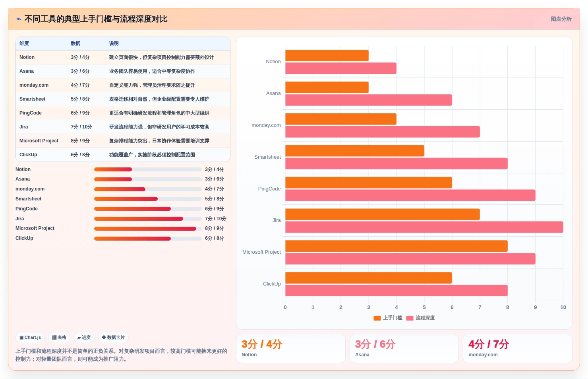Click the Notion orange 上手门槛 chart bar
The height and width of the screenshot is (379, 588).
click(327, 56)
